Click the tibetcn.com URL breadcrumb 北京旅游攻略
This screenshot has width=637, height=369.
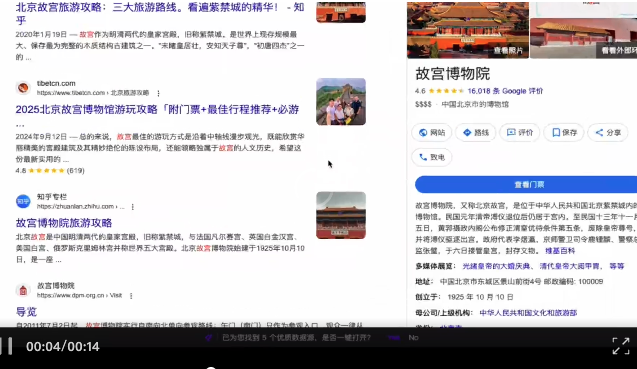pyautogui.click(x=130, y=93)
